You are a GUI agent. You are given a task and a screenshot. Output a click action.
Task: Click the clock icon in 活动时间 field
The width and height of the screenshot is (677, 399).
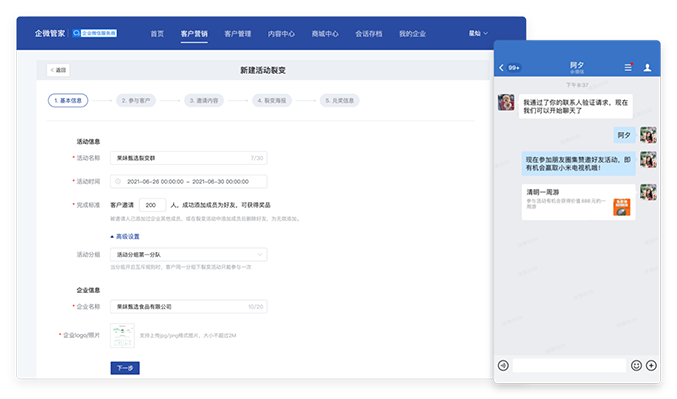pyautogui.click(x=118, y=181)
